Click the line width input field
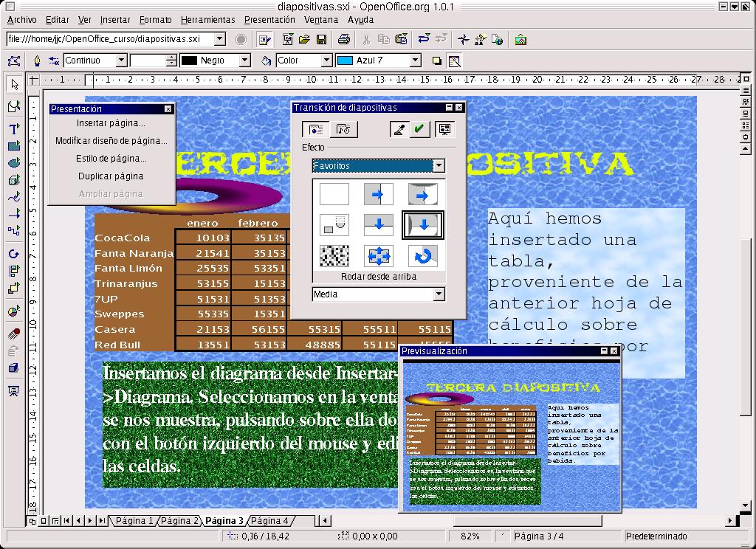Image resolution: width=756 pixels, height=549 pixels. 148,61
